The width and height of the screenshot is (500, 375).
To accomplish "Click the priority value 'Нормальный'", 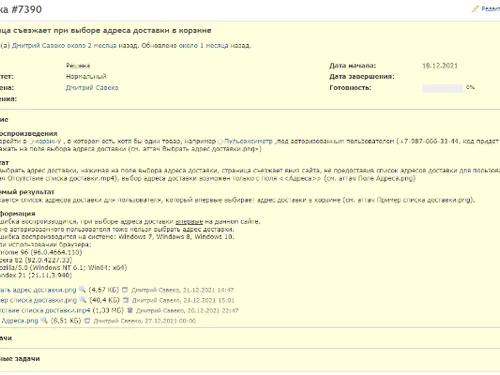I will coord(86,77).
